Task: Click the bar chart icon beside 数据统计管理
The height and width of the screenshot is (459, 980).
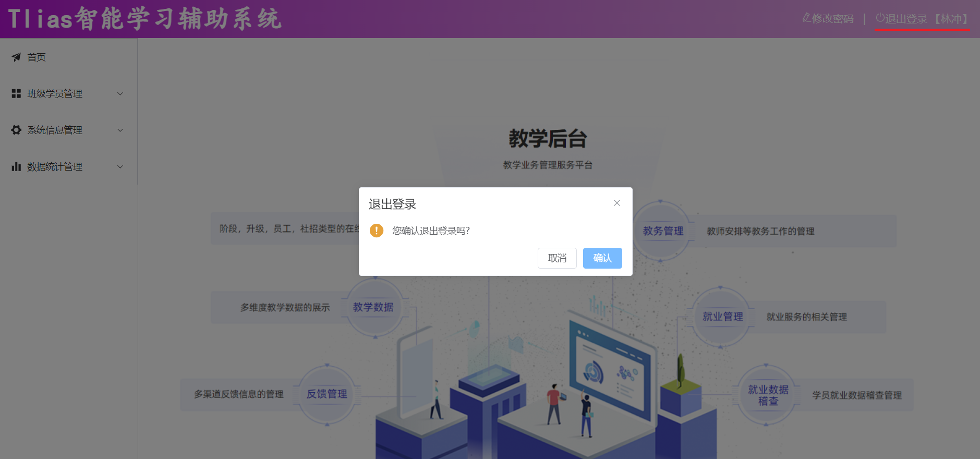Action: pyautogui.click(x=16, y=166)
